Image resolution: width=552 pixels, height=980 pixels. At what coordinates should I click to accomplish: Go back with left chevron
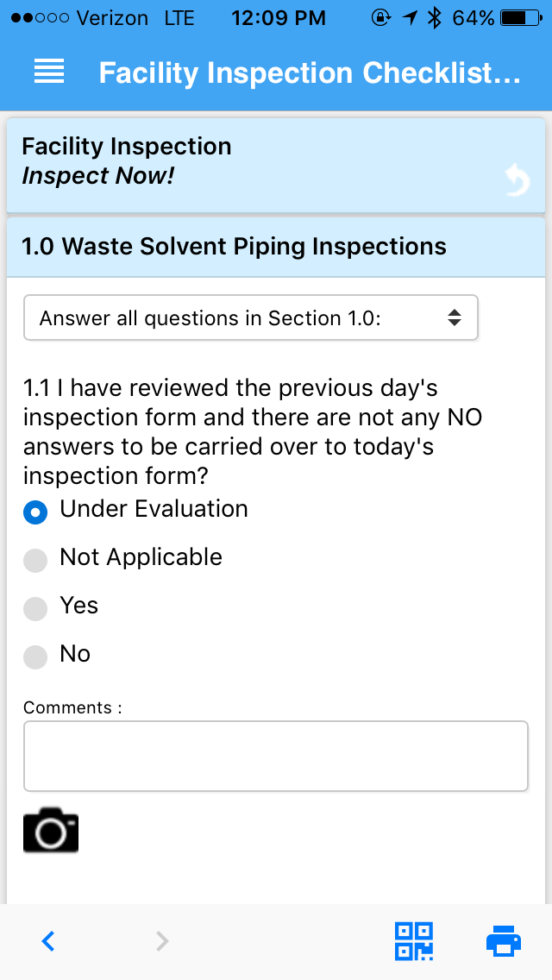[x=49, y=941]
